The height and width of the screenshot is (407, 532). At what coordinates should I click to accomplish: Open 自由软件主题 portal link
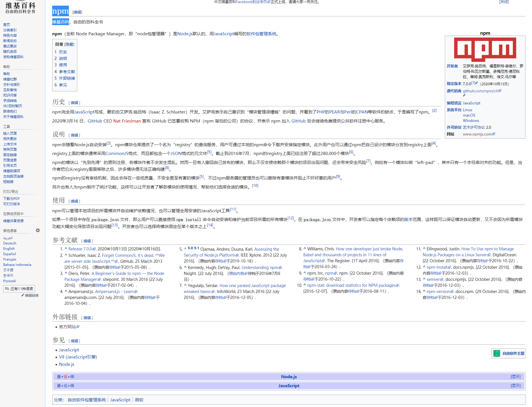(513, 353)
